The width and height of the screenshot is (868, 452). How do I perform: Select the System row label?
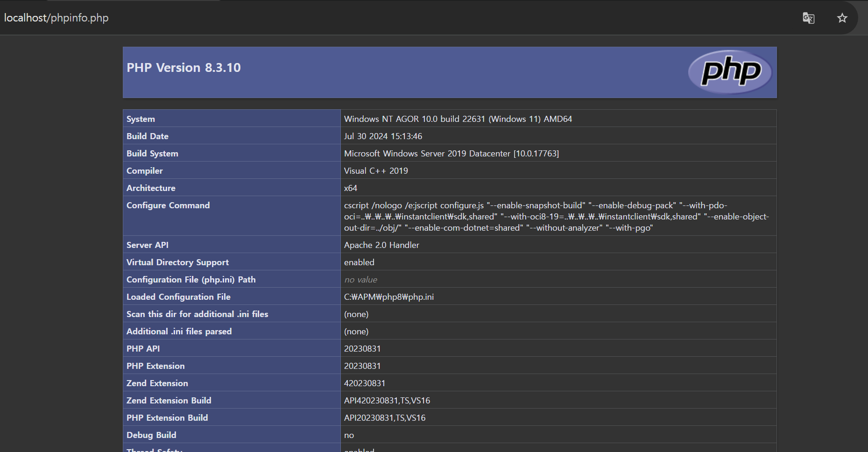click(x=141, y=119)
